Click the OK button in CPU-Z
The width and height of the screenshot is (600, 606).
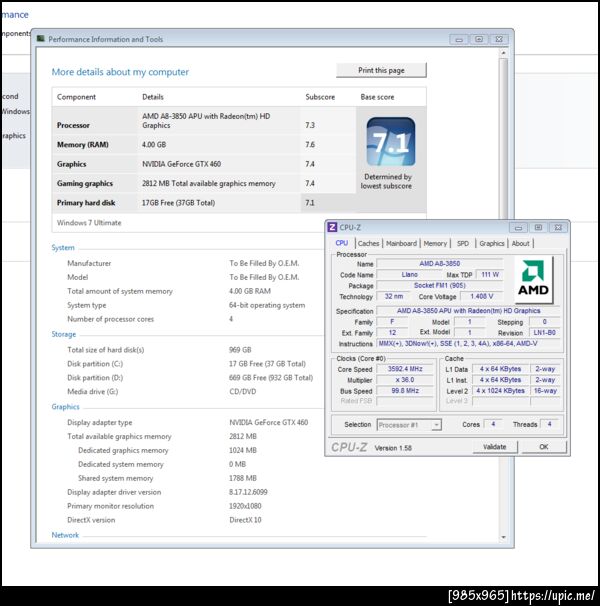click(x=544, y=447)
